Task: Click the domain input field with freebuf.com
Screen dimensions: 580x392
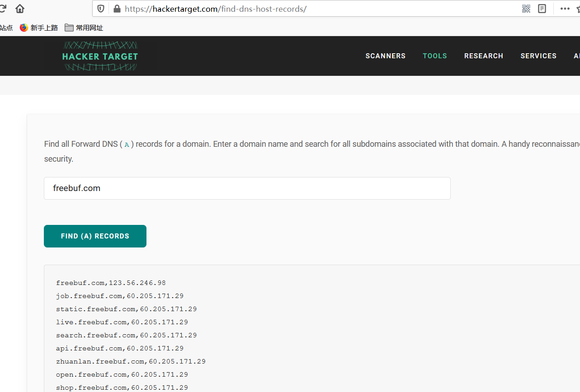Action: coord(247,188)
